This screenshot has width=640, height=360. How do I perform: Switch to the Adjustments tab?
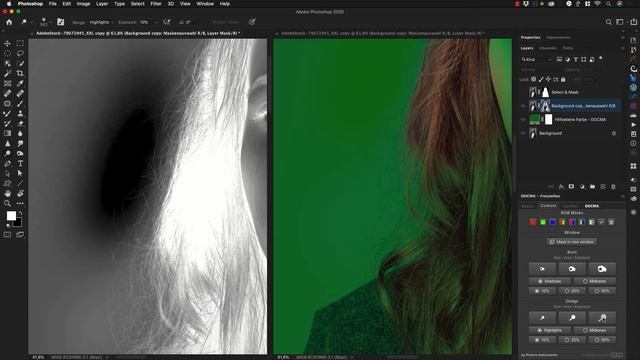tap(558, 38)
